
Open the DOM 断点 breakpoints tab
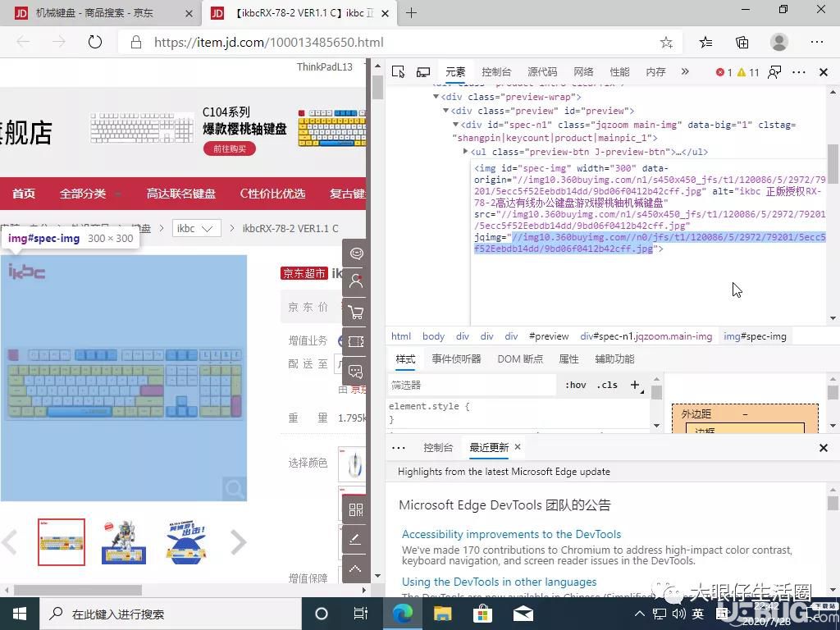pos(520,359)
